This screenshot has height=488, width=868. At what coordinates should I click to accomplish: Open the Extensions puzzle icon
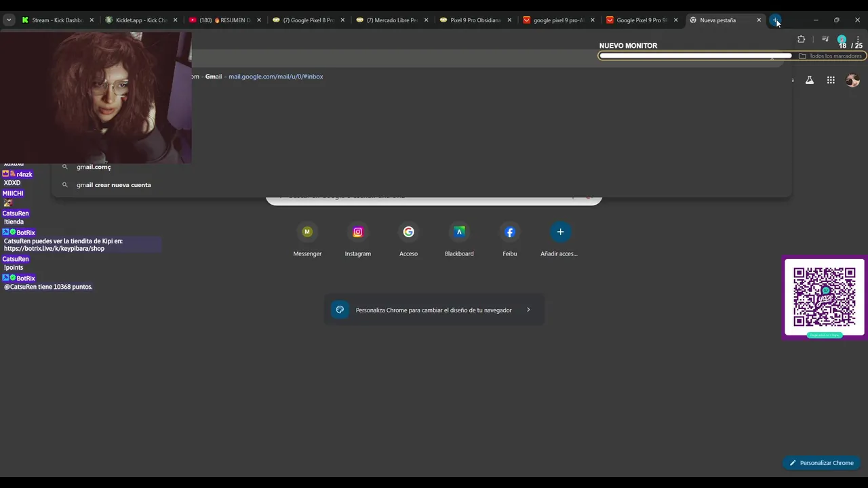tap(801, 39)
